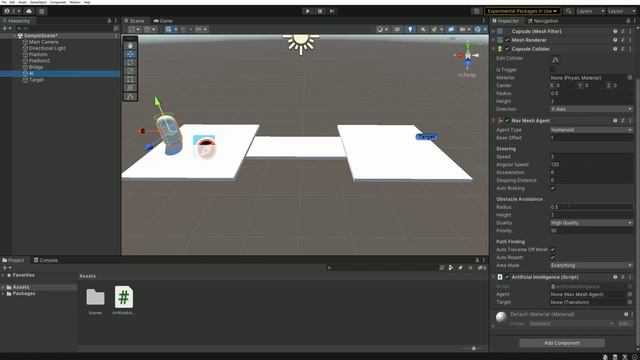Image resolution: width=640 pixels, height=360 pixels.
Task: Open Quality High Quality dropdown
Action: 591,223
